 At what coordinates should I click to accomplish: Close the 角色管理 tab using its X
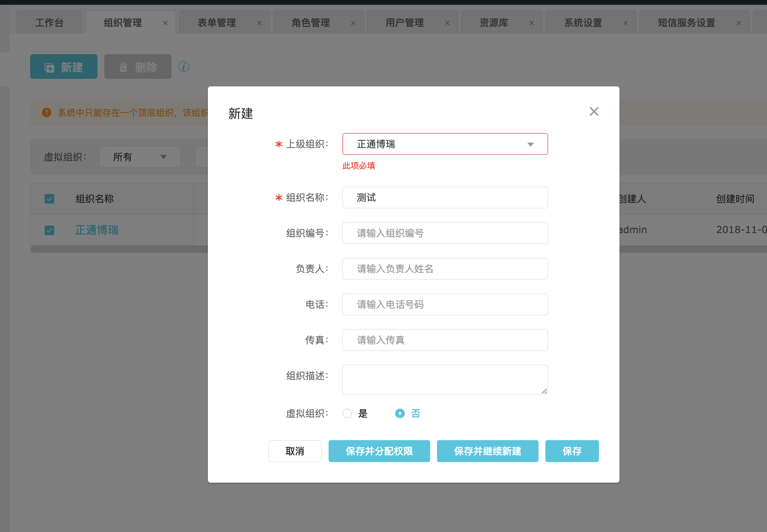tap(353, 23)
